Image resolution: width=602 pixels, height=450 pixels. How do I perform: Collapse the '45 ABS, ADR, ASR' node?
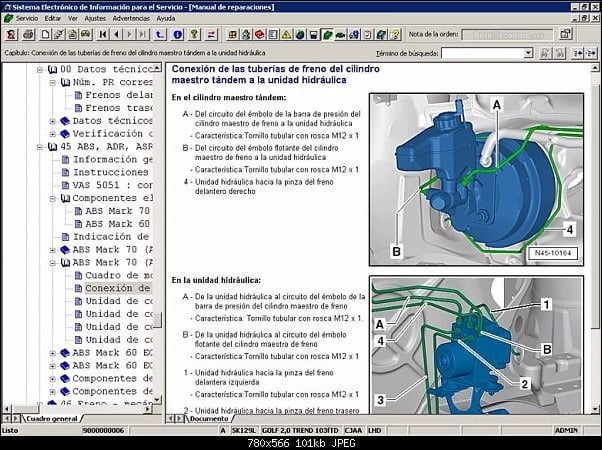point(40,147)
